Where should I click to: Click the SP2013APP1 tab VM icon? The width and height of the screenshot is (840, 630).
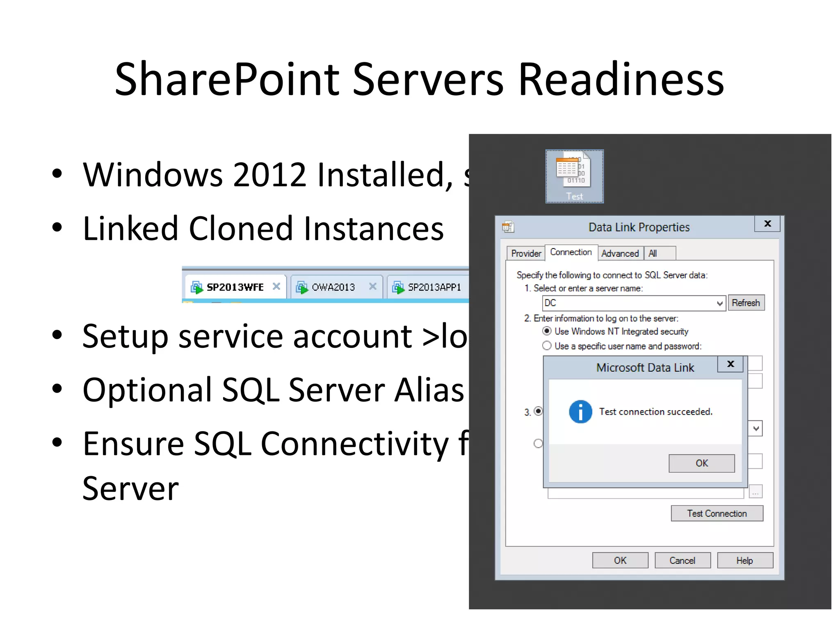coord(398,287)
